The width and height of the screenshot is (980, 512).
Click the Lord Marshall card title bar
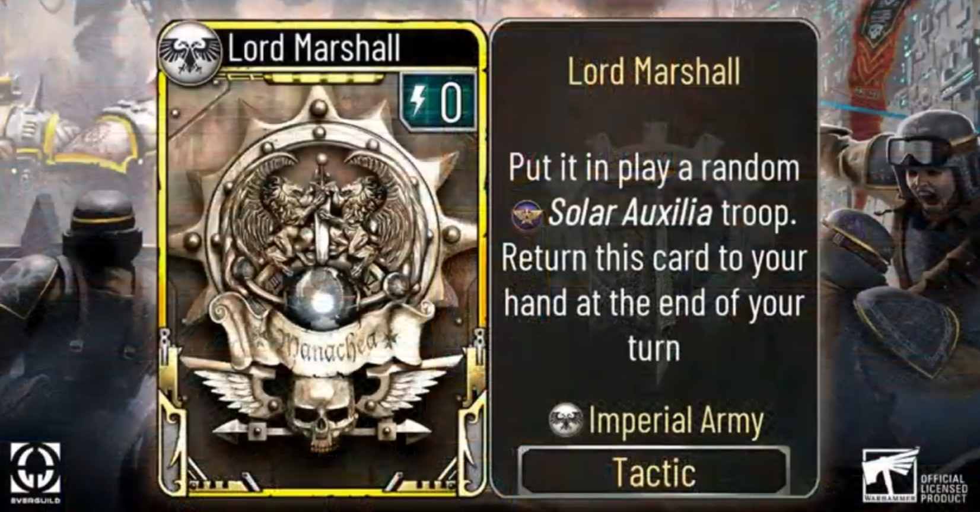[320, 47]
